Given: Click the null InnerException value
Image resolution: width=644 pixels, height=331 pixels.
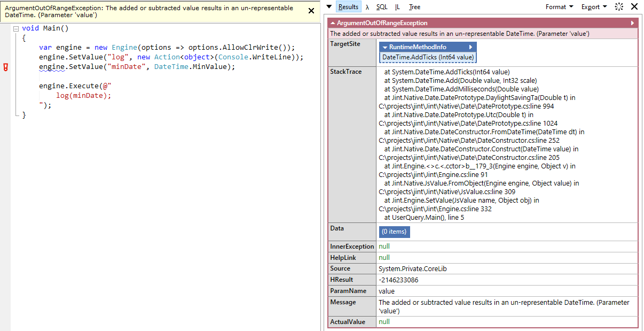Looking at the screenshot, I should [x=384, y=246].
